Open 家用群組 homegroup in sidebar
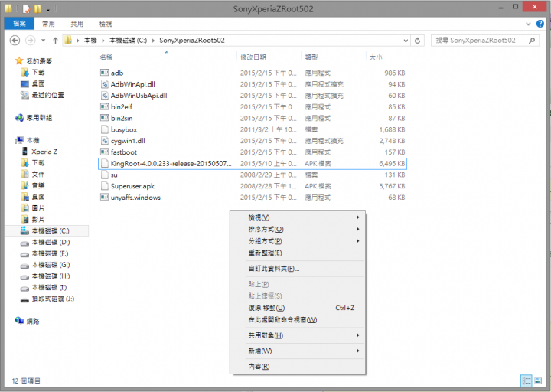 coord(39,118)
